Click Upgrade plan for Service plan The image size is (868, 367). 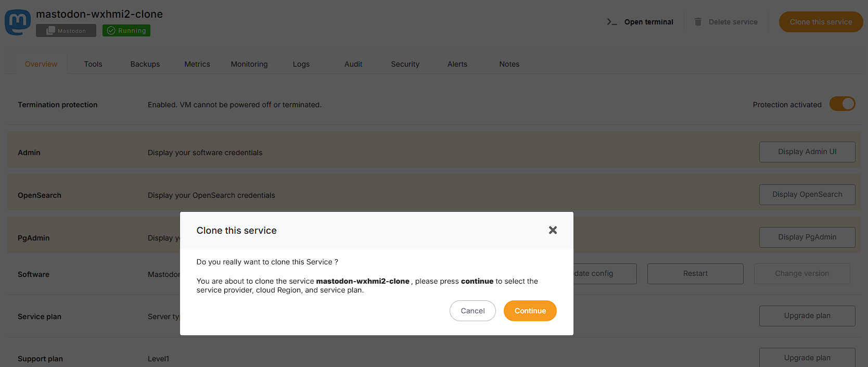click(x=807, y=316)
